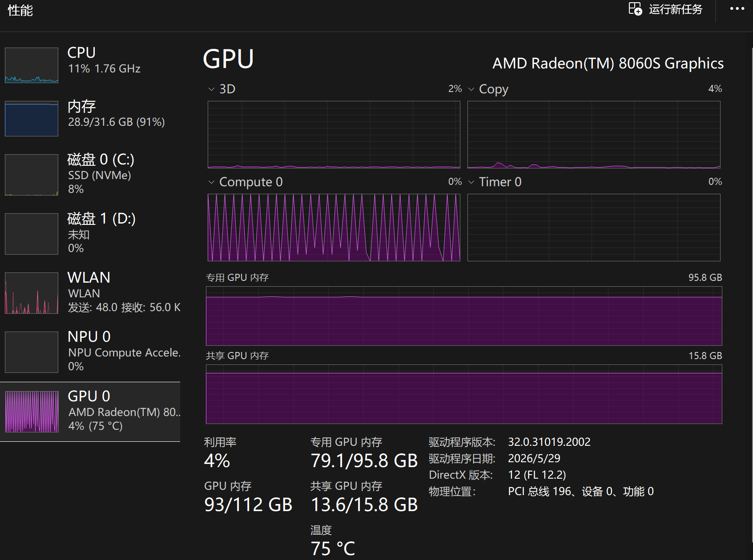The width and height of the screenshot is (753, 560).
Task: Select the 内存 memory thumbnail graph
Action: click(32, 119)
